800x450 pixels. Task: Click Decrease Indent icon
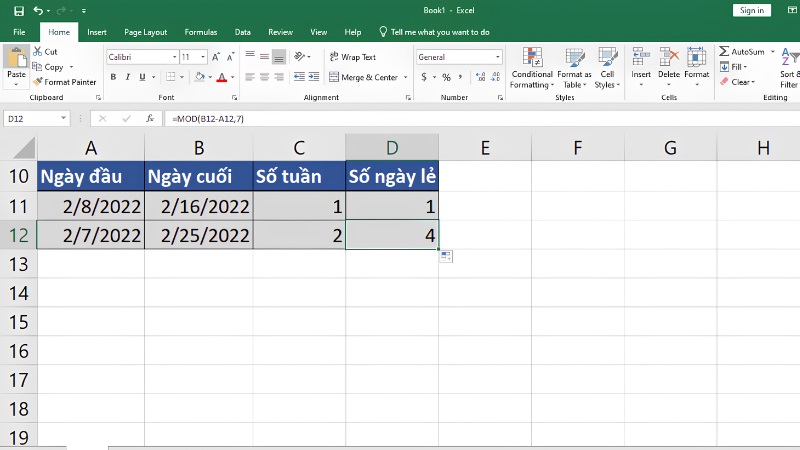pos(299,77)
